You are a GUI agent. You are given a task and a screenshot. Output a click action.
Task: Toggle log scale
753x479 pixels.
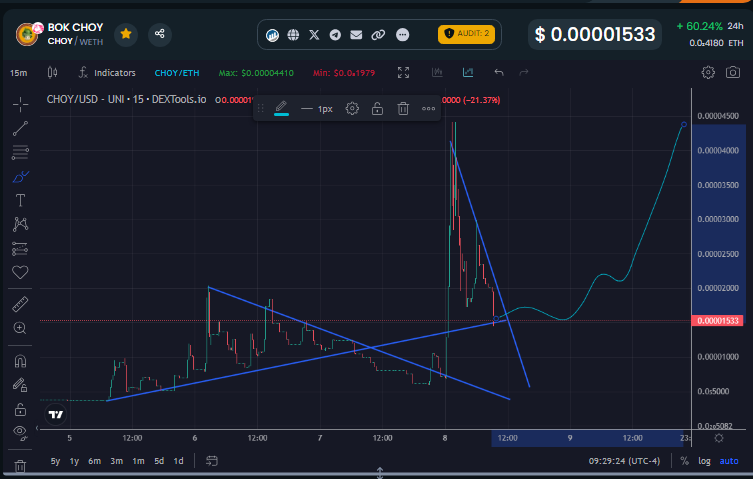[x=704, y=461]
